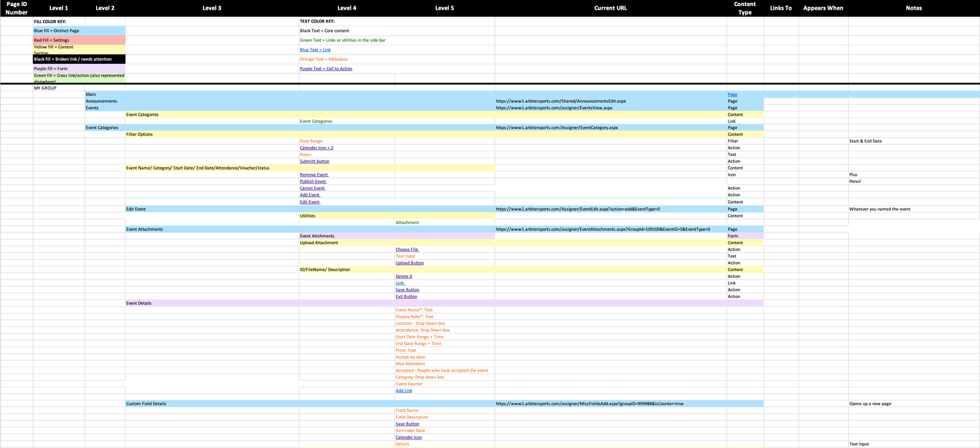980x448 pixels.
Task: Click the Remove Event link
Action: click(x=314, y=175)
